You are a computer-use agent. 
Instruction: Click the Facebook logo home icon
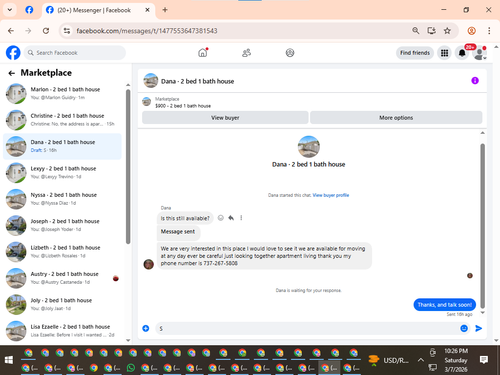click(13, 53)
